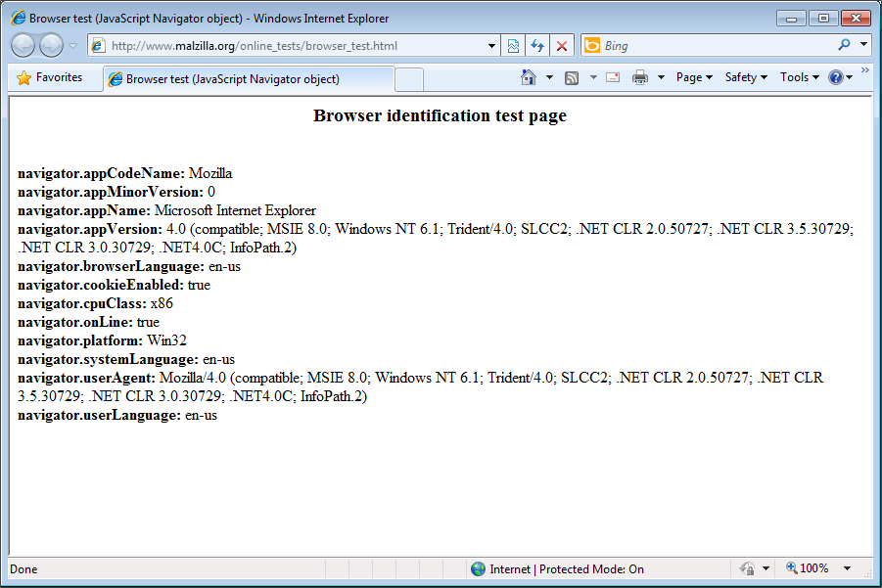This screenshot has height=588, width=882.
Task: Click the Help question mark icon
Action: [836, 77]
